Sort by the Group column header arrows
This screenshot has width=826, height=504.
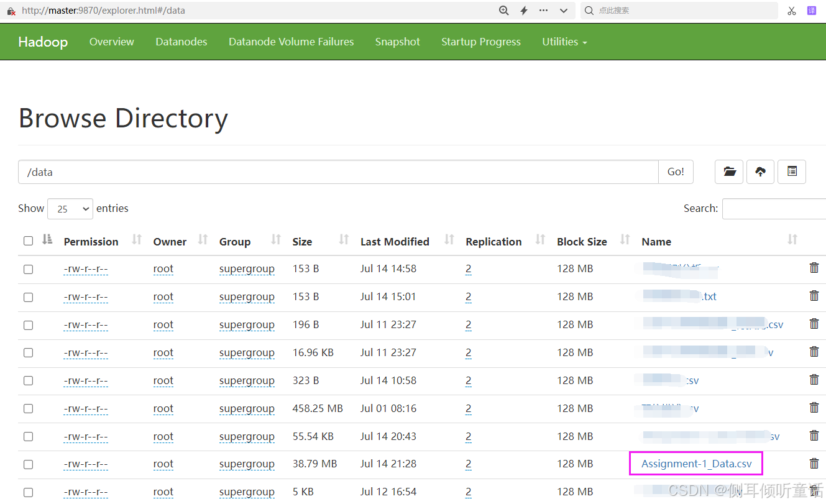click(277, 240)
